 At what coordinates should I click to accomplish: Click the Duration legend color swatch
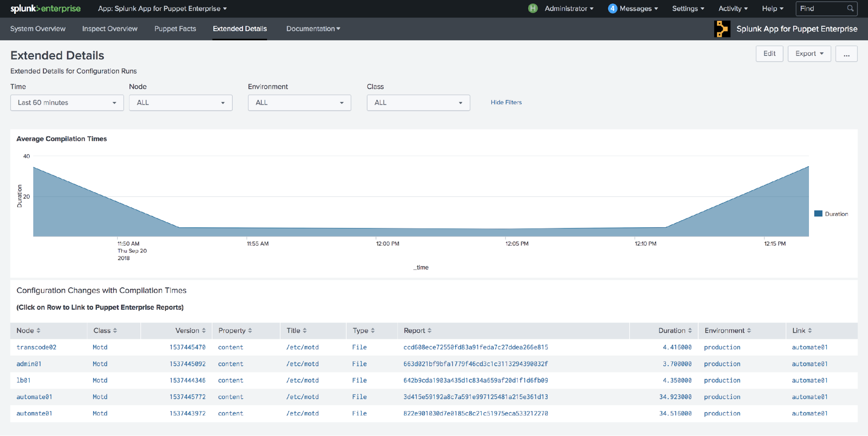pos(818,214)
